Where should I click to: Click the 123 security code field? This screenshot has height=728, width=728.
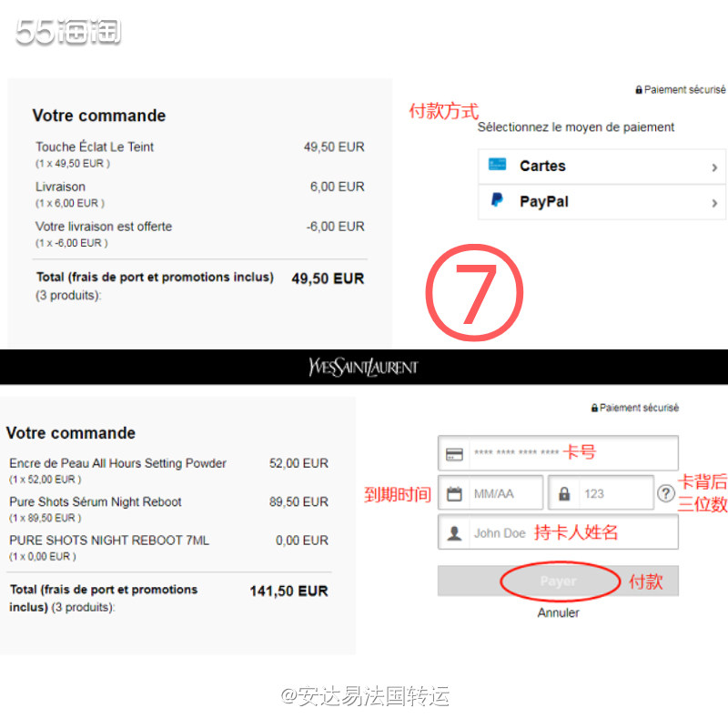click(x=602, y=492)
